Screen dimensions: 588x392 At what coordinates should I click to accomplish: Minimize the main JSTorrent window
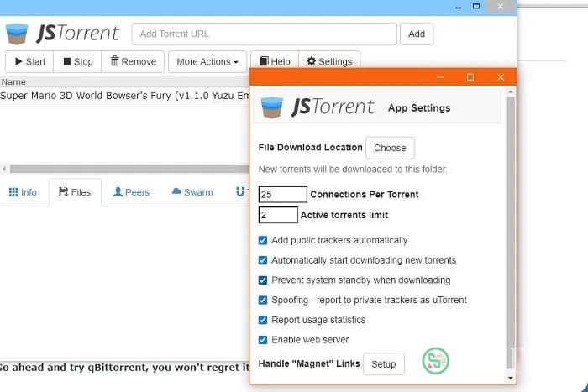[459, 7]
